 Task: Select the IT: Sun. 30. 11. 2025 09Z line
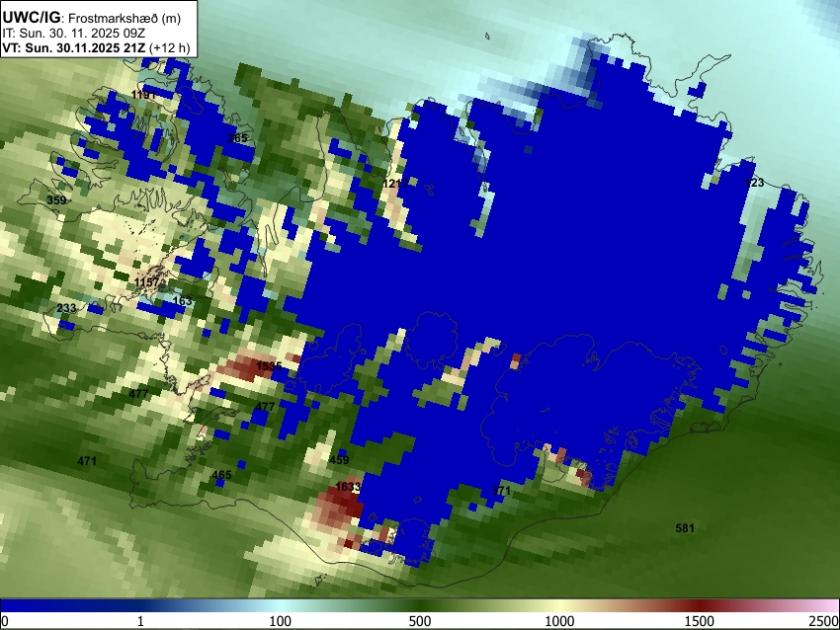point(73,34)
